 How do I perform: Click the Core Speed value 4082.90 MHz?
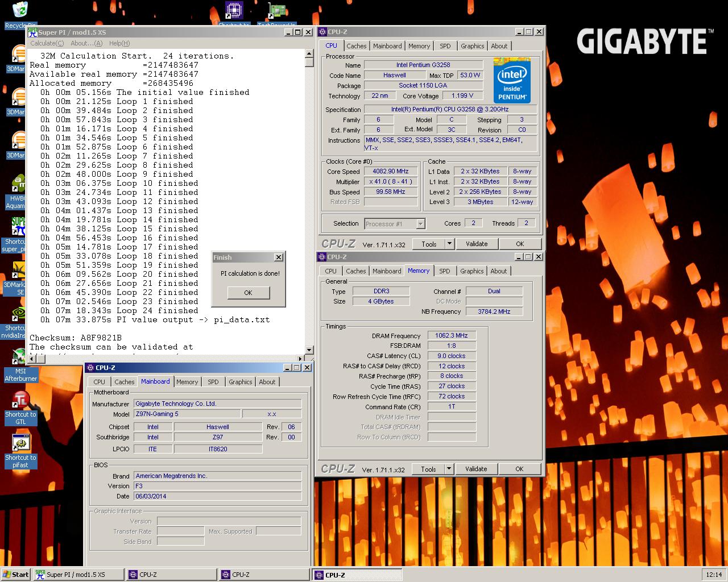(x=391, y=171)
